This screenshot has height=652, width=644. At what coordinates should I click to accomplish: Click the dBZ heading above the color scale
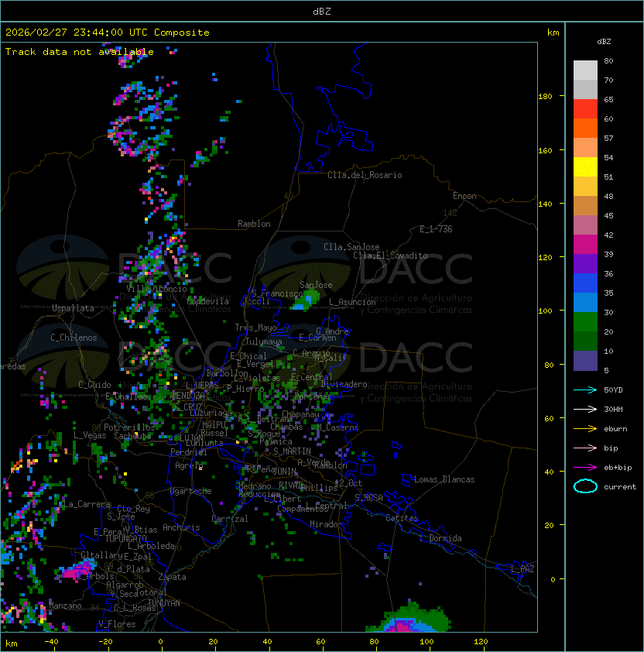click(x=604, y=42)
